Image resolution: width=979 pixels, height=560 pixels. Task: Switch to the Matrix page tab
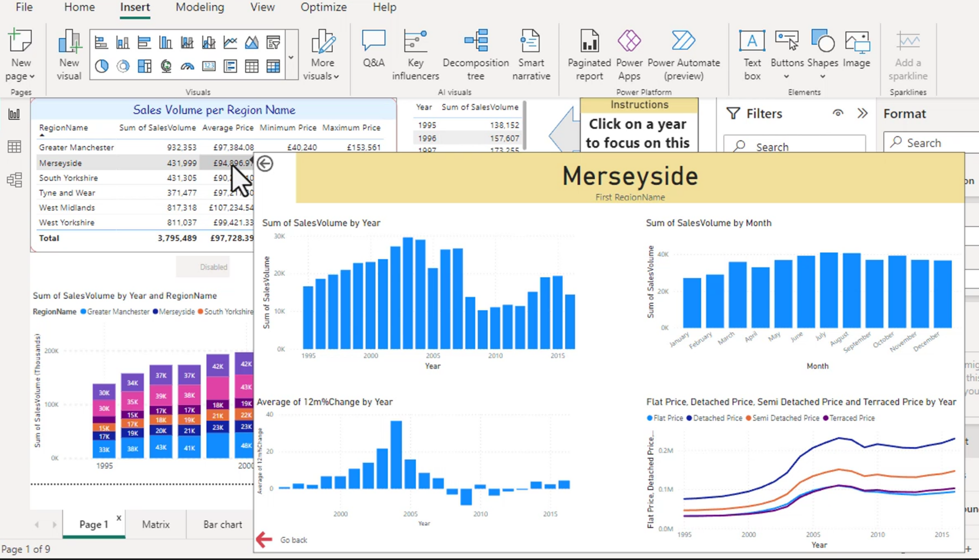click(156, 524)
